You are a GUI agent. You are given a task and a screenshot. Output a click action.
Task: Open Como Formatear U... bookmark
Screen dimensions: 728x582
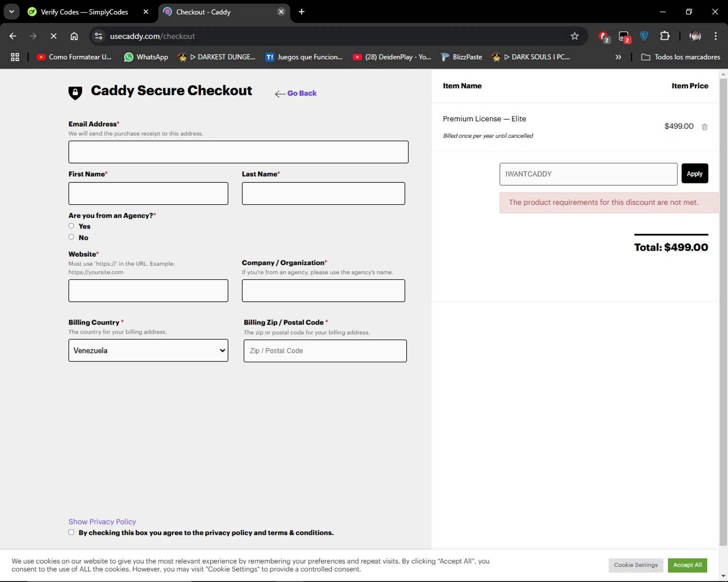(x=74, y=57)
